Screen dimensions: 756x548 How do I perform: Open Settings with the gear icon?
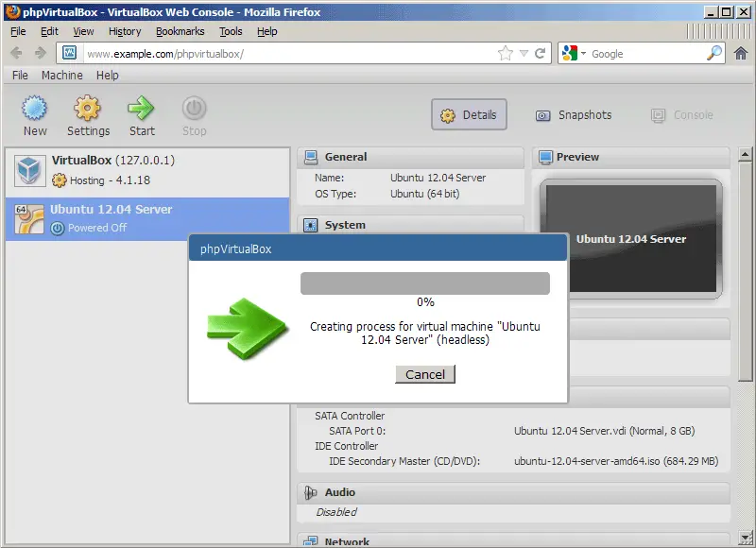87,108
